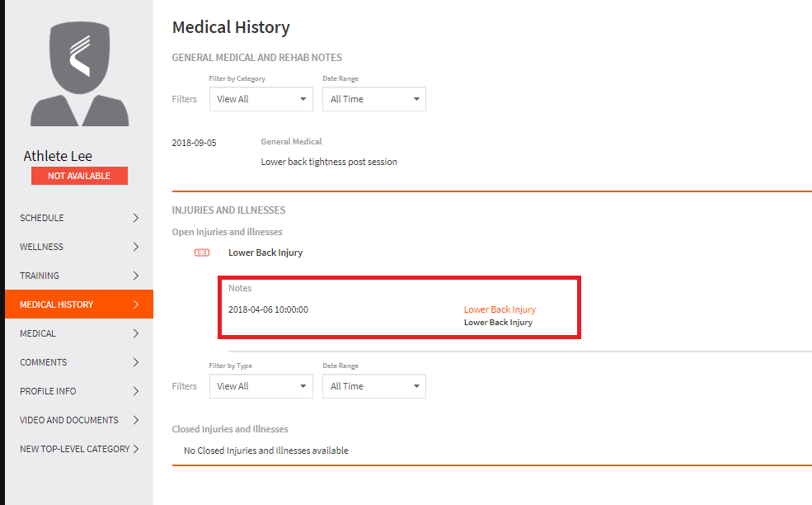Click the chevron arrow beside Comments
The image size is (812, 505).
click(136, 362)
